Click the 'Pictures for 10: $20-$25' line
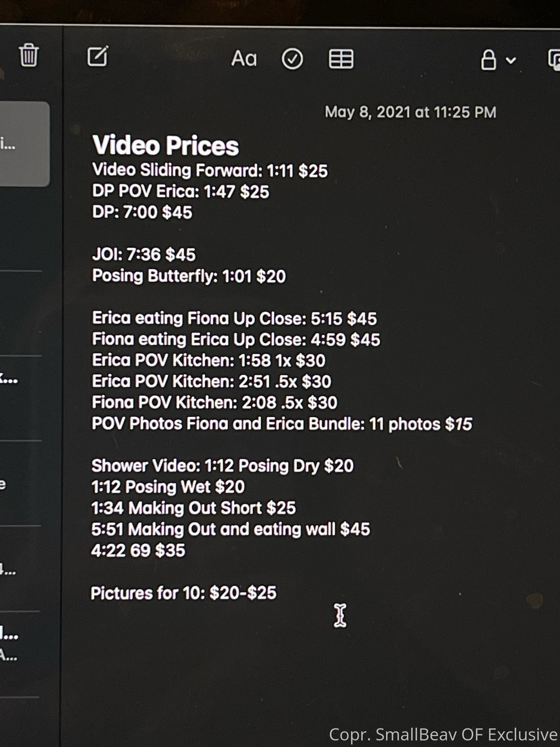This screenshot has height=747, width=560. point(183,593)
